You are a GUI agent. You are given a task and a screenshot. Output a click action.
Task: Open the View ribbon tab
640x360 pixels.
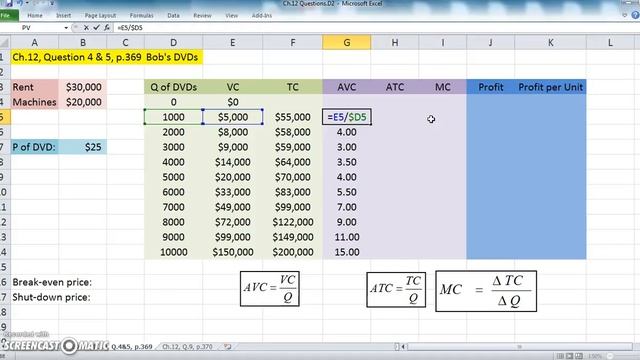[231, 16]
